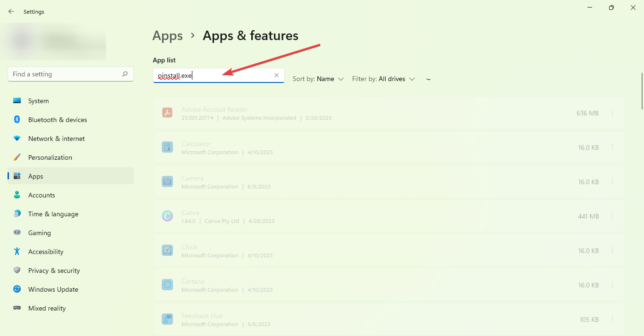The width and height of the screenshot is (644, 336).
Task: Open the Gaming settings page
Action: click(71, 233)
